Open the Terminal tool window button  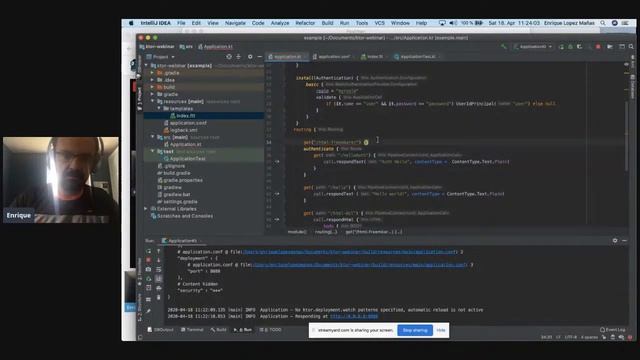pos(192,330)
